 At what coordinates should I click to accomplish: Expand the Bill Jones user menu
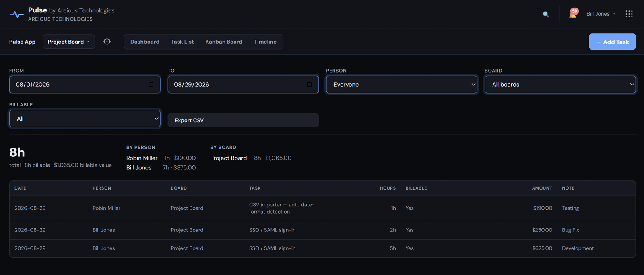tap(601, 14)
